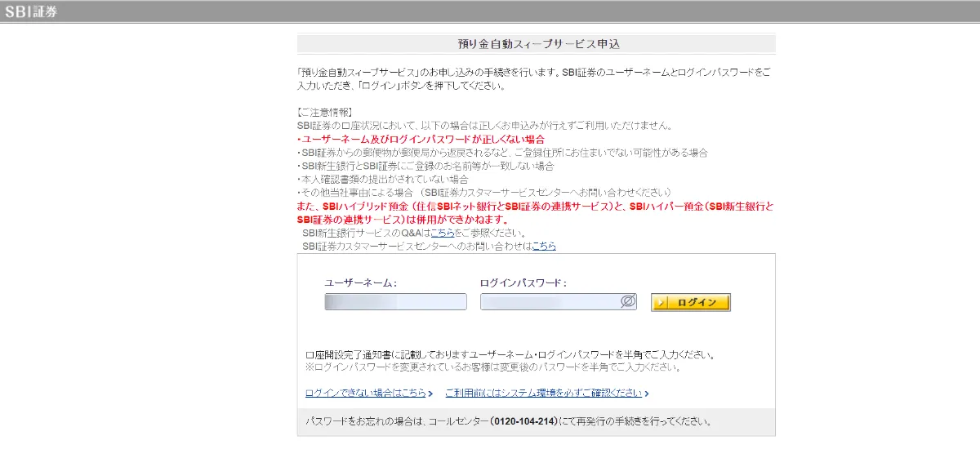Open the SBI新生銀行 Q&A こちら link
Image resolution: width=980 pixels, height=476 pixels.
click(442, 234)
